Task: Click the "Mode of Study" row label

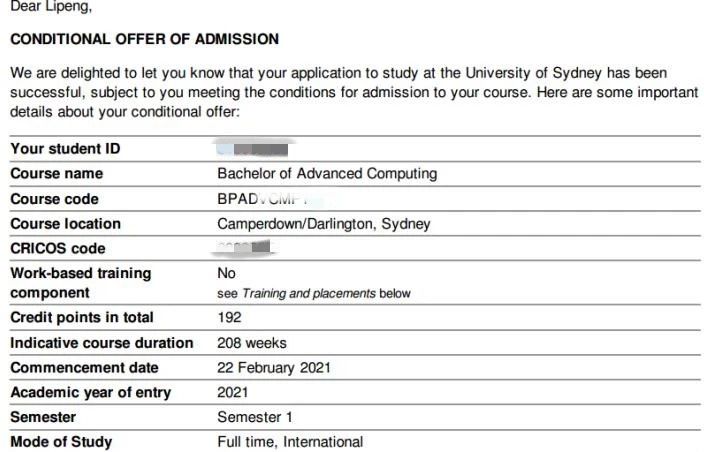Action: [61, 442]
